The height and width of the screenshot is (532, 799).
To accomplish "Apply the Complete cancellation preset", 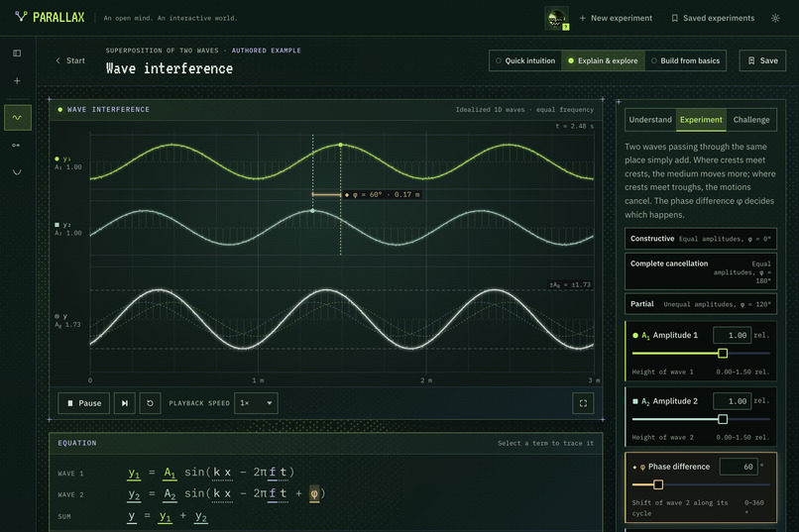I will click(701, 271).
